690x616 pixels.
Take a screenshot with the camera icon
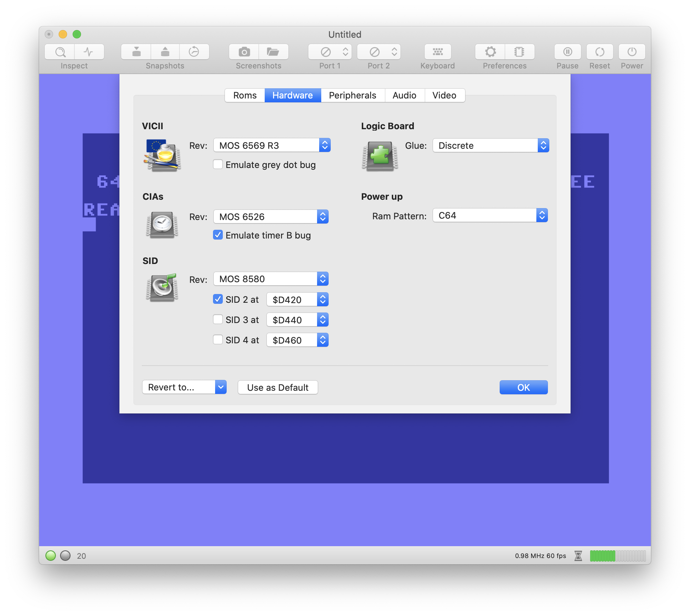point(244,52)
